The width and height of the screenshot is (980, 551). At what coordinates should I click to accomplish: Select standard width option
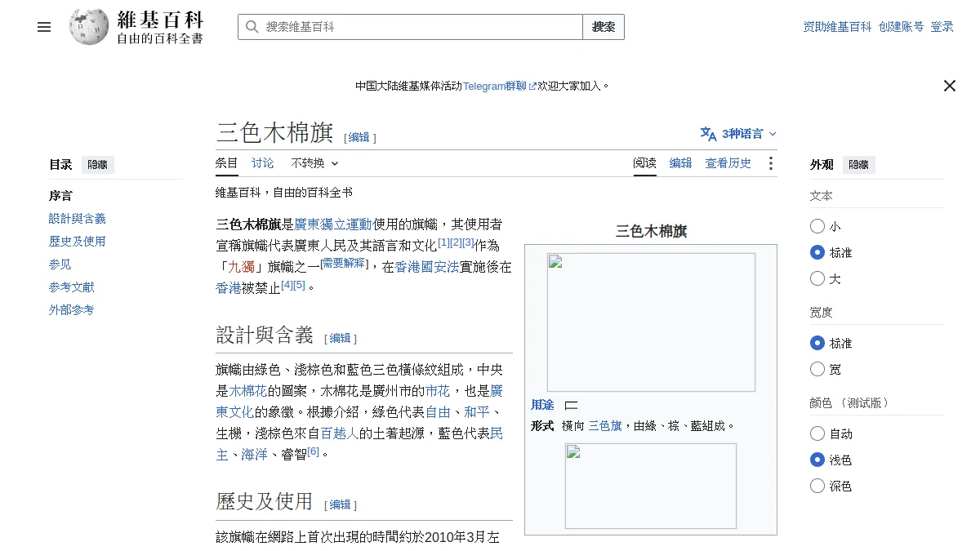pos(817,343)
